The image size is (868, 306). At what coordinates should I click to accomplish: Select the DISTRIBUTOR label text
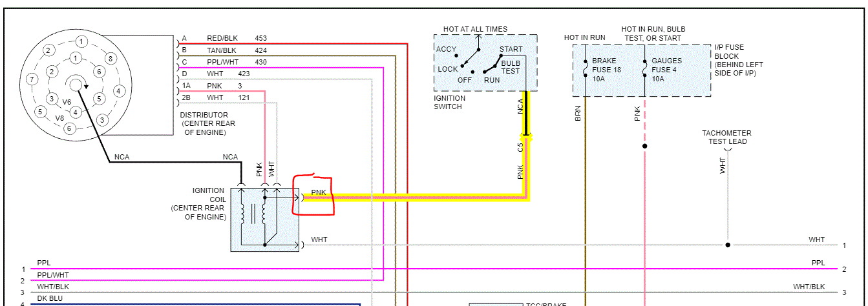[204, 115]
